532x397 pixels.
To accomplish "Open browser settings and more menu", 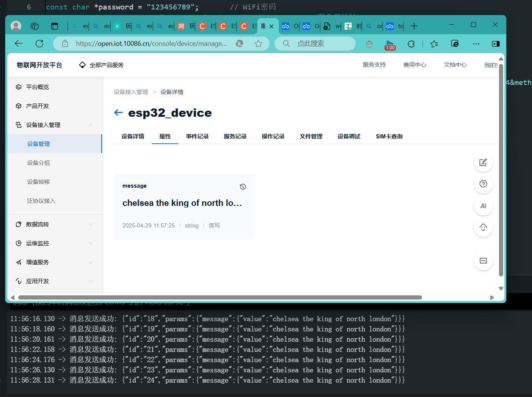I will click(476, 44).
